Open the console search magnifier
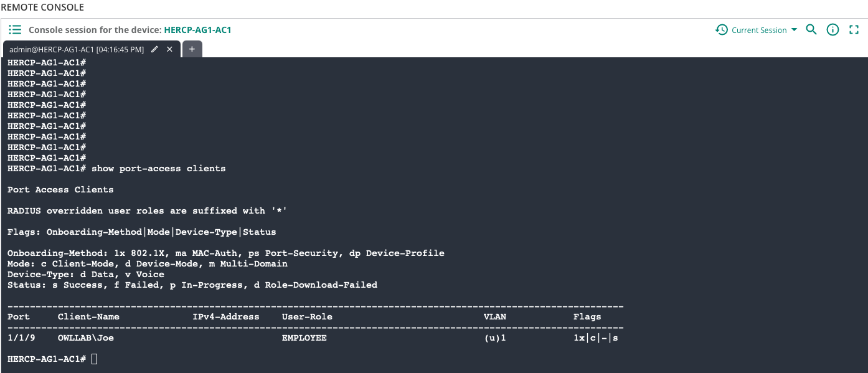 click(x=811, y=29)
